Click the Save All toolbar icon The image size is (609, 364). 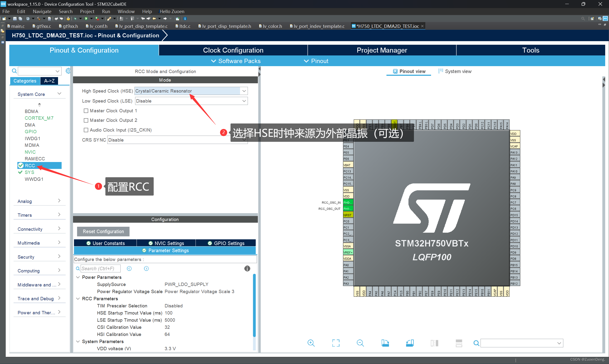point(21,19)
